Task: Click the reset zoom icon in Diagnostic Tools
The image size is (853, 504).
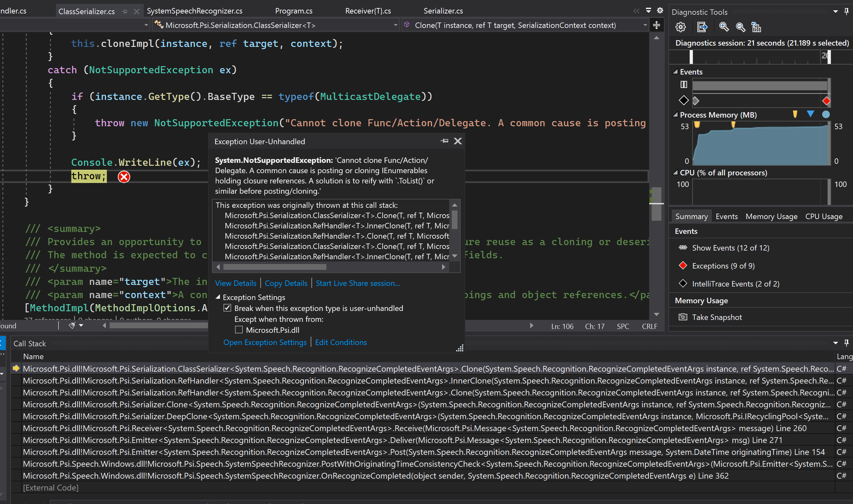Action: [x=756, y=27]
